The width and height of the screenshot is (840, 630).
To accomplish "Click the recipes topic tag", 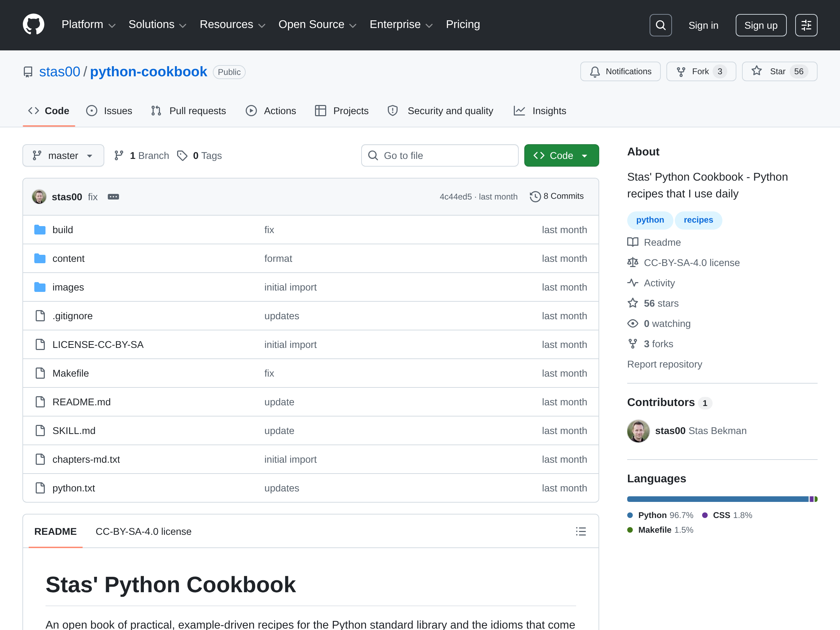I will tap(698, 220).
